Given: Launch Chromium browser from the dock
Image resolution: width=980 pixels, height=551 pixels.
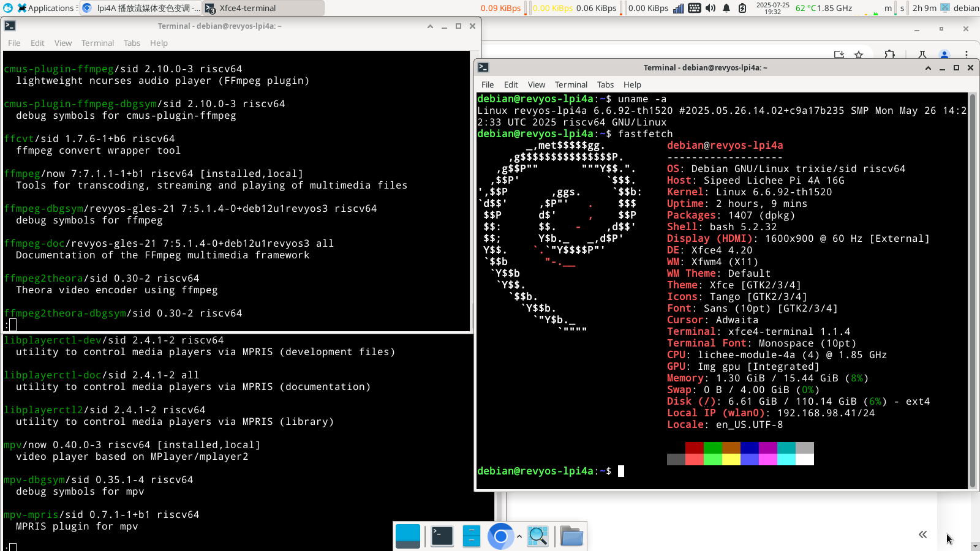Looking at the screenshot, I should click(x=500, y=536).
